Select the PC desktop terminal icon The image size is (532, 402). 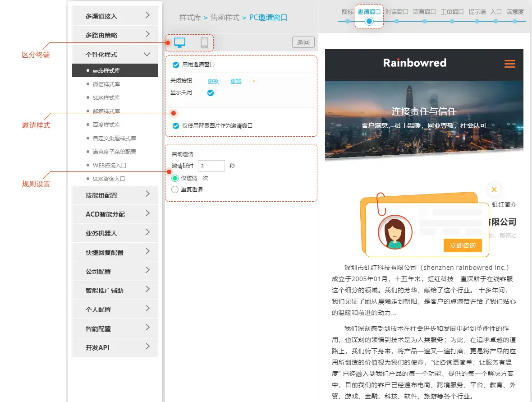tap(179, 43)
